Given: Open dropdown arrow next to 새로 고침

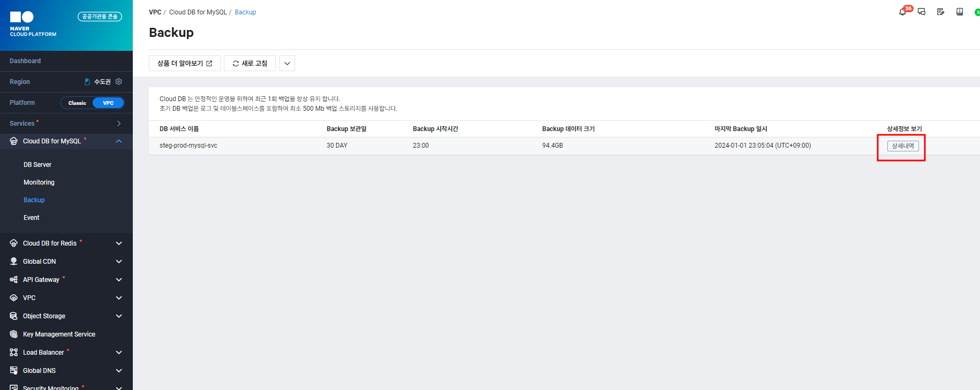Looking at the screenshot, I should pyautogui.click(x=287, y=63).
